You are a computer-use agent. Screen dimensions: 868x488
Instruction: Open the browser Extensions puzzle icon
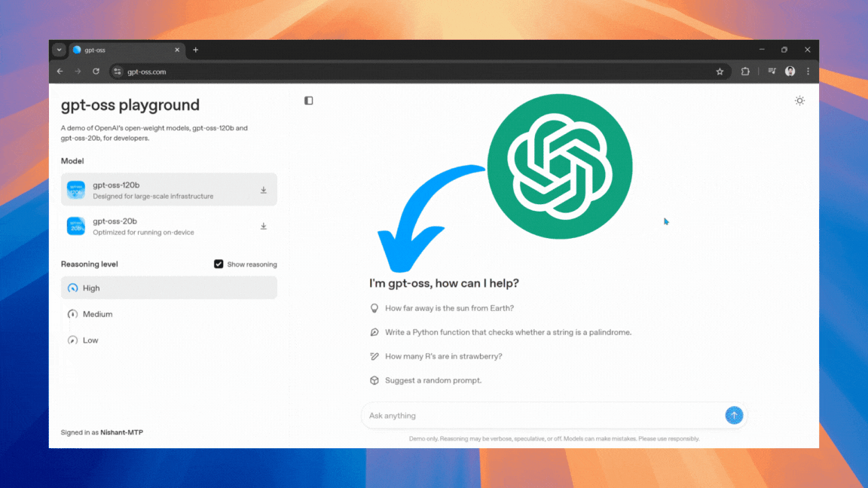tap(745, 72)
